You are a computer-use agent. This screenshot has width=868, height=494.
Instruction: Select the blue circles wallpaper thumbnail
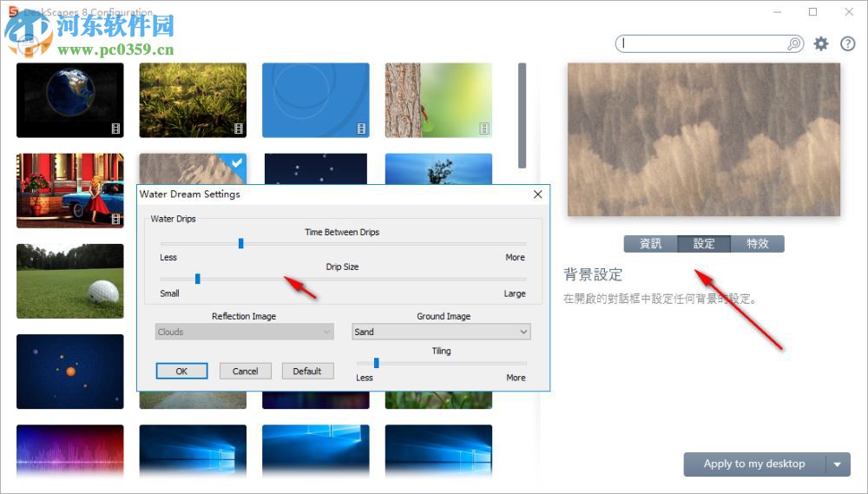click(316, 100)
